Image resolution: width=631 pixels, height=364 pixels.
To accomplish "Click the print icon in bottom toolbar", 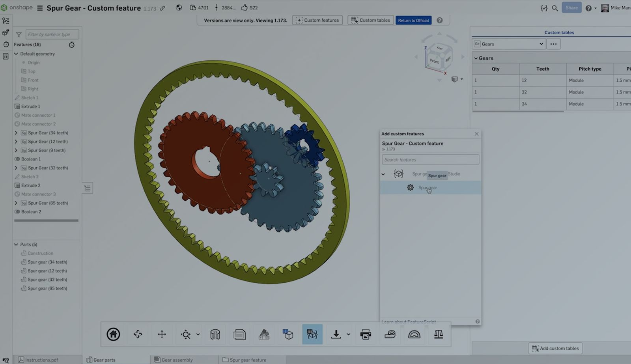I will (366, 334).
